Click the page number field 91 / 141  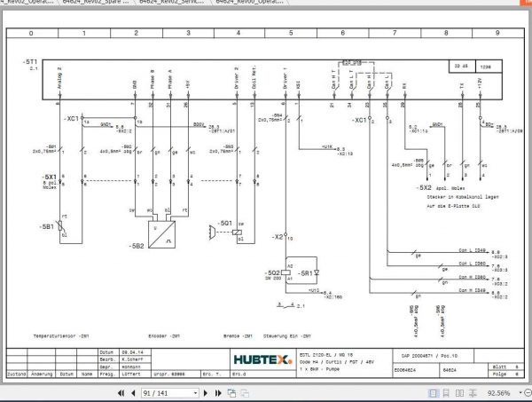click(x=168, y=393)
